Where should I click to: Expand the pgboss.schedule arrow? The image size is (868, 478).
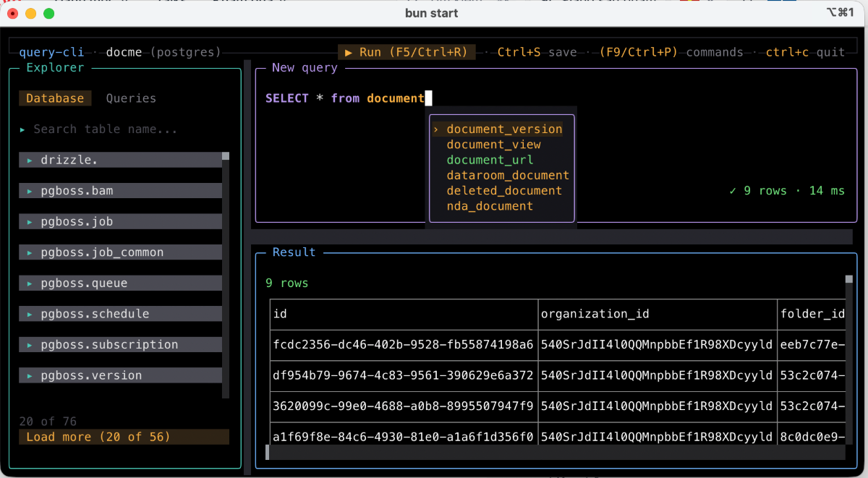30,314
